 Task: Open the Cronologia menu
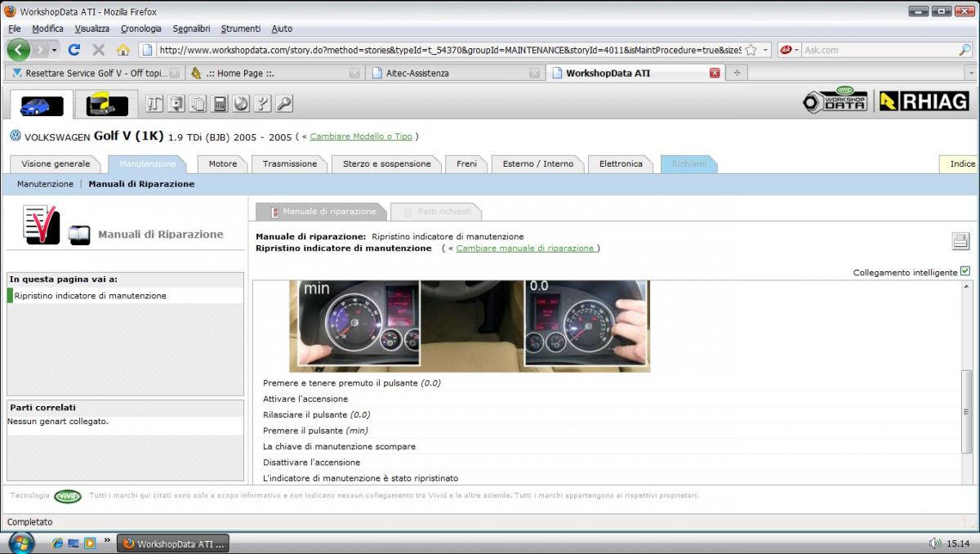click(141, 29)
